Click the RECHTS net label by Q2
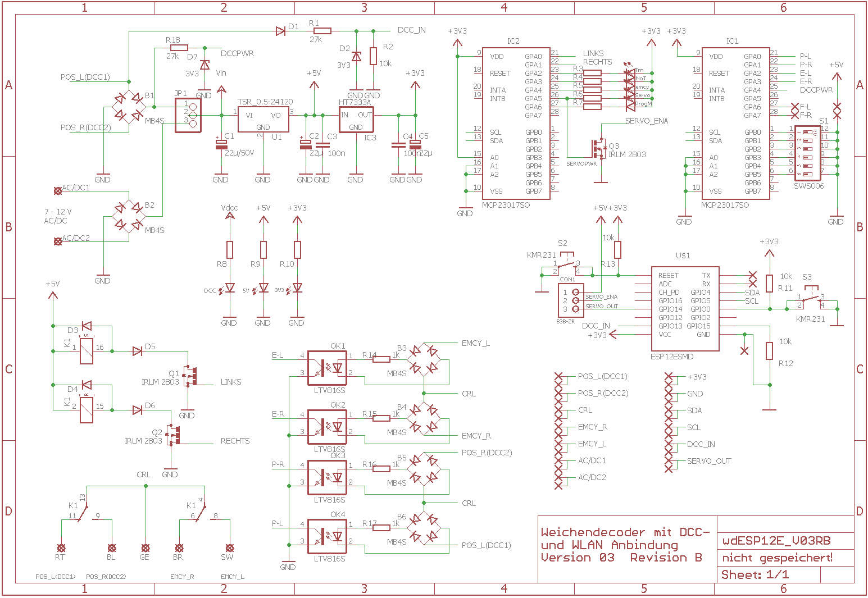This screenshot has height=598, width=868. [x=235, y=441]
